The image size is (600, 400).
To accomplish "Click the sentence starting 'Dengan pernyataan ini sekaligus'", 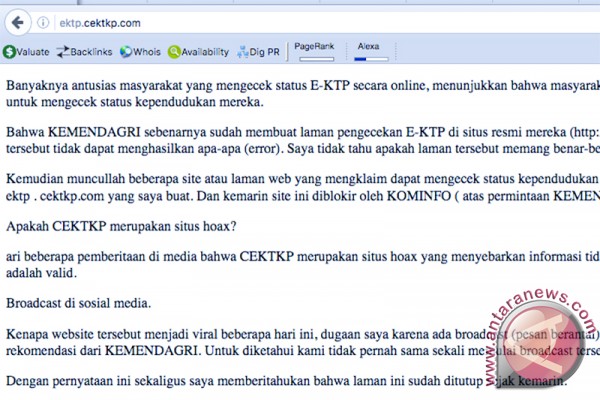I will coord(287,381).
